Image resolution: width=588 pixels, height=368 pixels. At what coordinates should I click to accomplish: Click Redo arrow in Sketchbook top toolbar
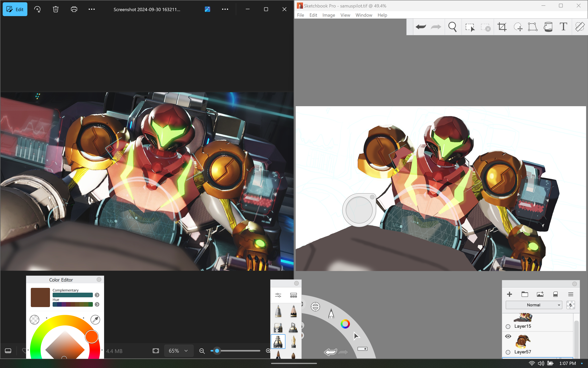pyautogui.click(x=436, y=27)
